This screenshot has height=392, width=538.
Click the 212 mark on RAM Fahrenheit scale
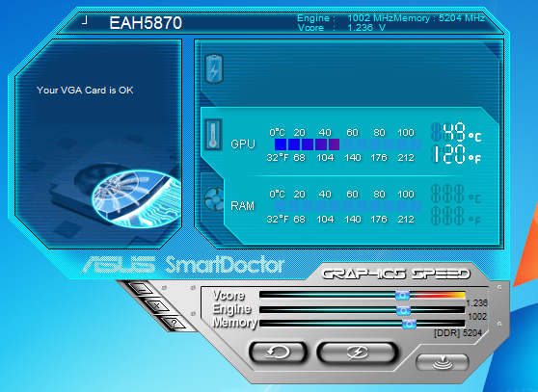click(x=406, y=220)
